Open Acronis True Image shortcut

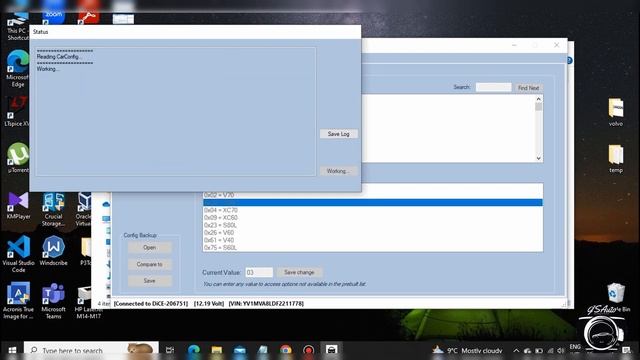pyautogui.click(x=18, y=300)
